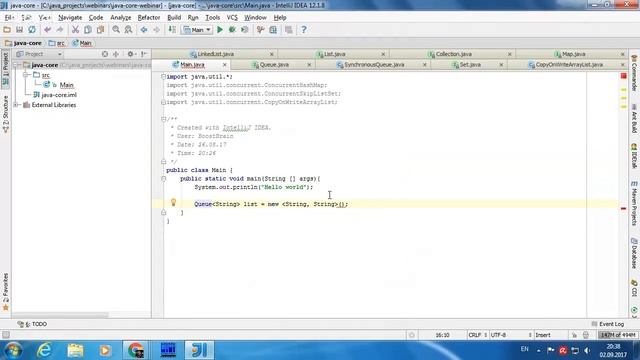Open Settings via the wrench toolbar icon

(260, 30)
